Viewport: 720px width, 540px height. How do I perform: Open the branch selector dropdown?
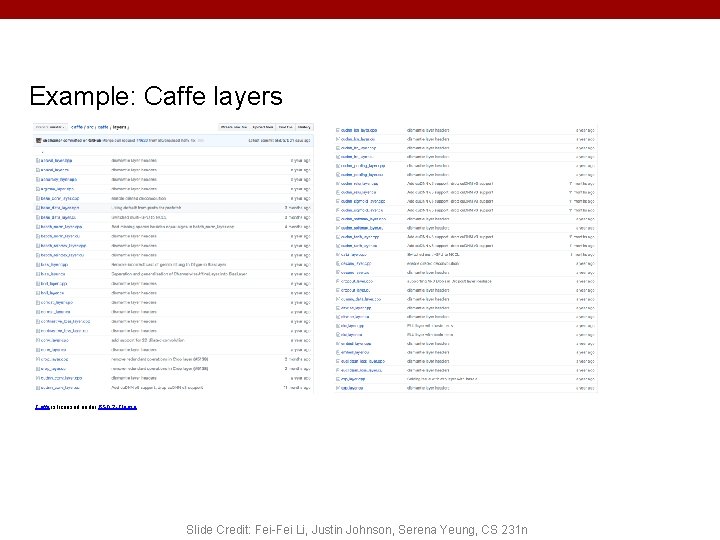(51, 127)
